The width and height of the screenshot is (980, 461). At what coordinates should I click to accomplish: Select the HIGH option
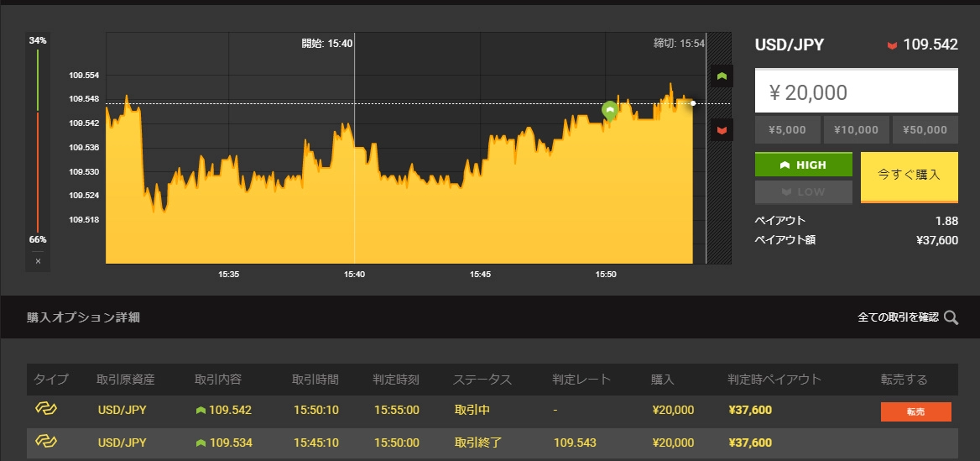(803, 165)
